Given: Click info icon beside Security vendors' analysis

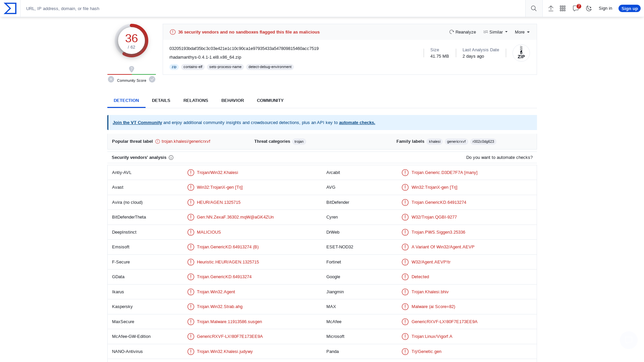Looking at the screenshot, I should (x=171, y=158).
